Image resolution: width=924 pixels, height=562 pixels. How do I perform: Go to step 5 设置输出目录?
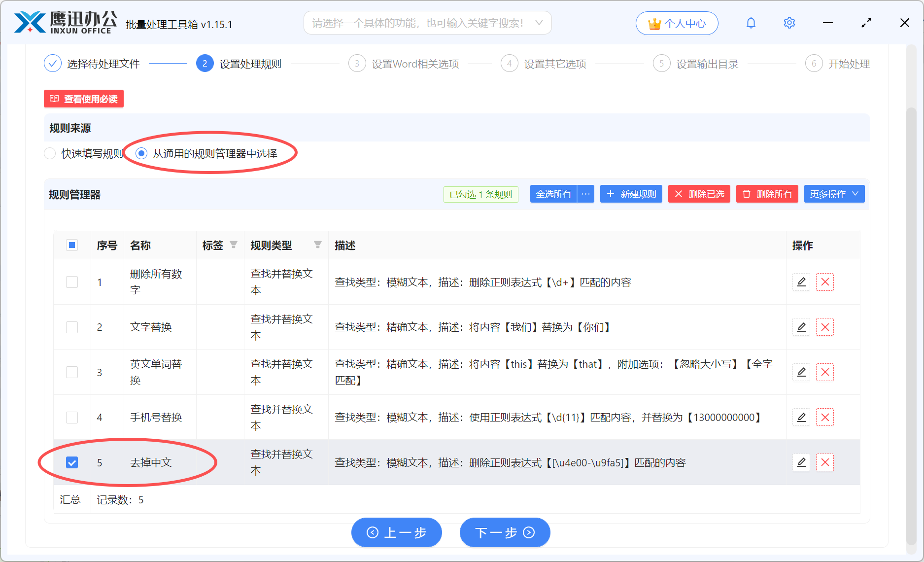pyautogui.click(x=696, y=64)
